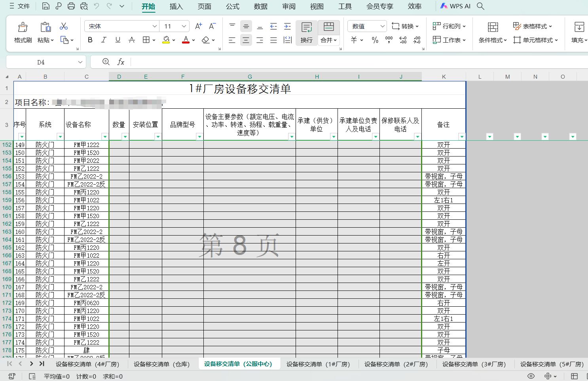Toggle italic formatting
Viewport: 588px width, 381px height.
(104, 40)
